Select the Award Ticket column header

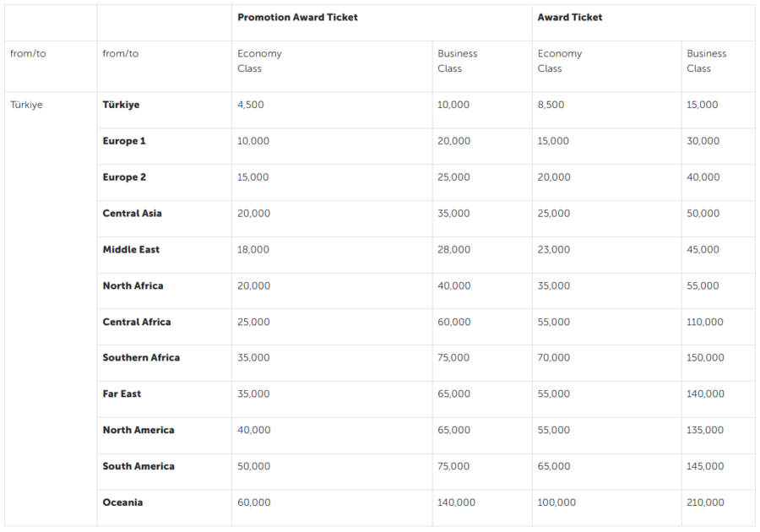567,17
